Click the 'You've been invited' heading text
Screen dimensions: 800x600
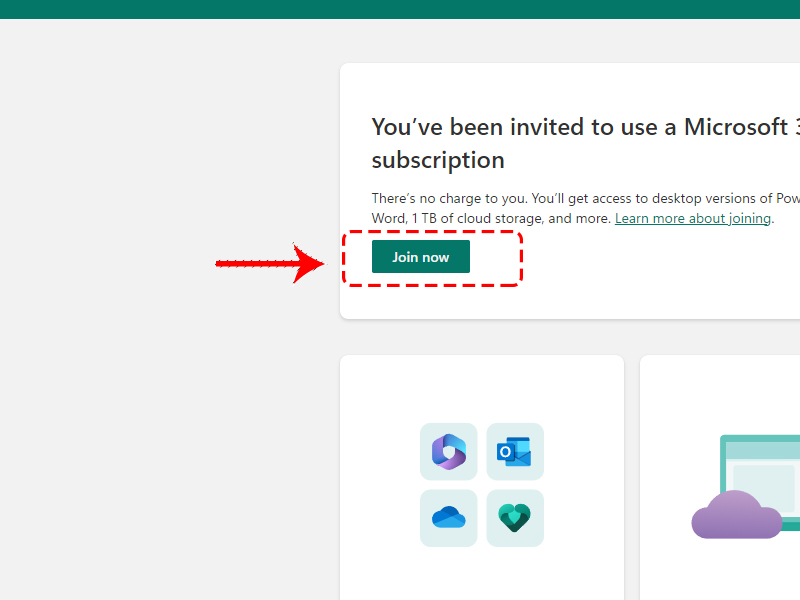(x=586, y=143)
